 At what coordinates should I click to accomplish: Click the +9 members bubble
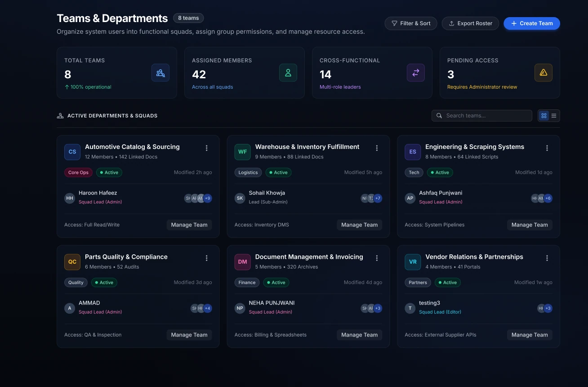207,198
